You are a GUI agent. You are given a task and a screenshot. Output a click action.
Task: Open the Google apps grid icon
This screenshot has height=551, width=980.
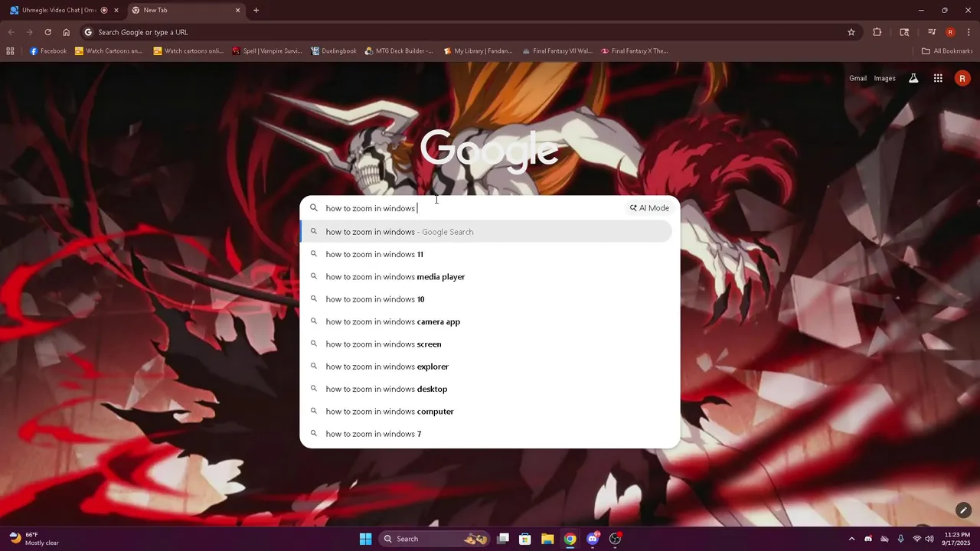[938, 78]
